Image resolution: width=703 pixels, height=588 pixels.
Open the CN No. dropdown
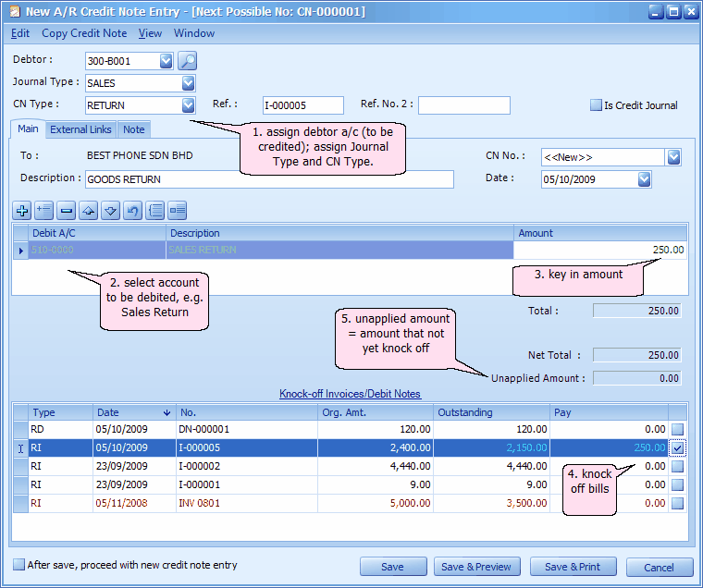[673, 157]
